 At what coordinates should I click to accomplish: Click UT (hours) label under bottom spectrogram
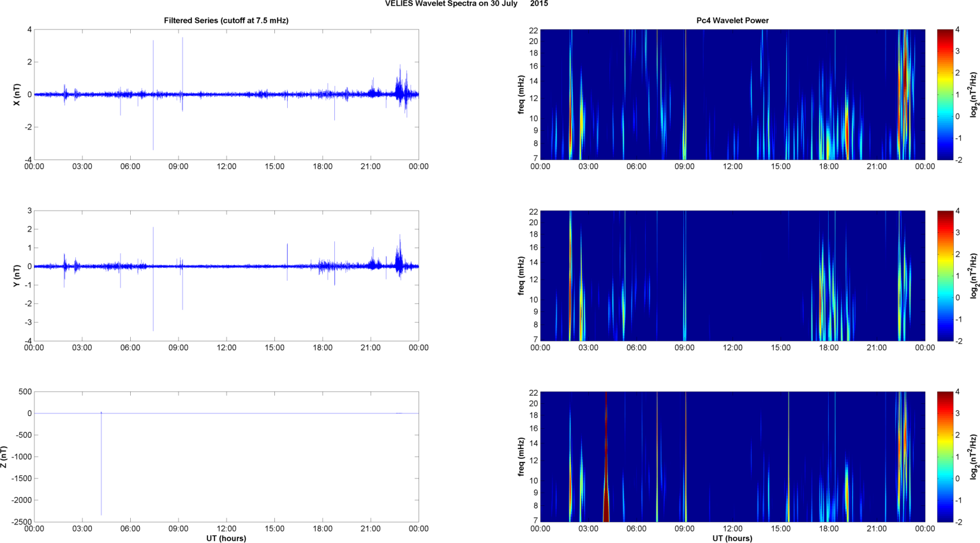732,538
